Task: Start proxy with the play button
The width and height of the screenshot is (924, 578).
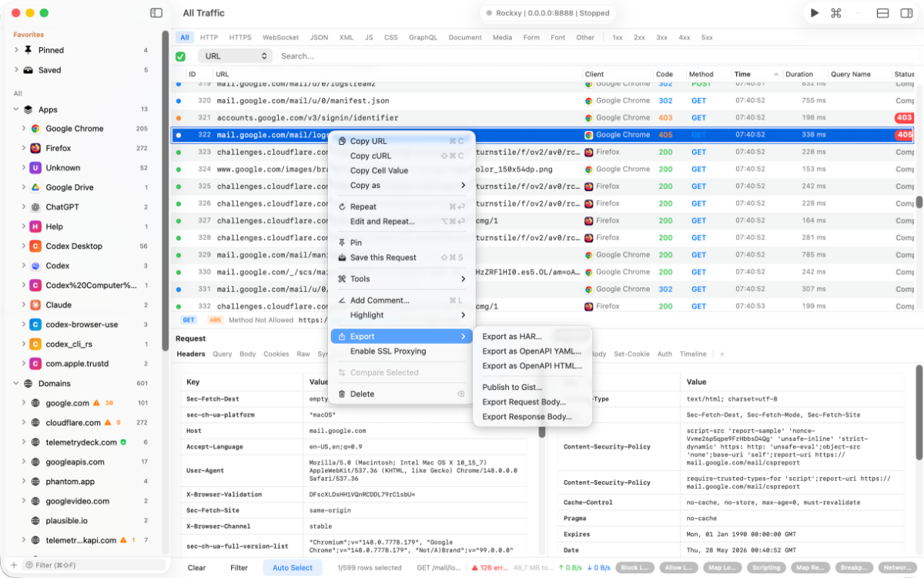Action: tap(815, 13)
